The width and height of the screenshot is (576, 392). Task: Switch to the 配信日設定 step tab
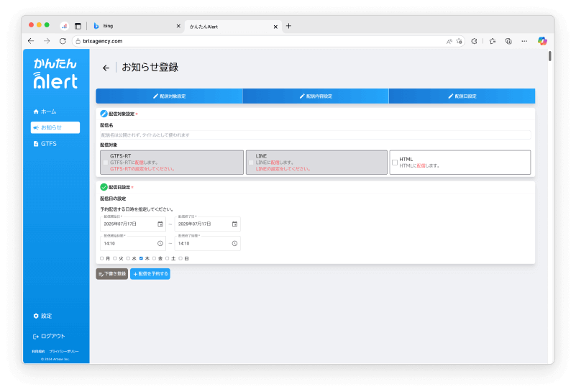pos(462,96)
